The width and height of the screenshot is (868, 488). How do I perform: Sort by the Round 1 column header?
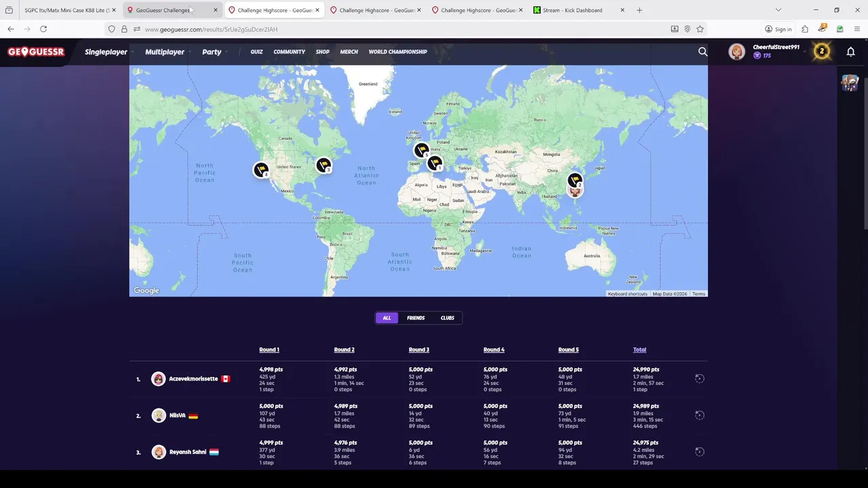coord(269,350)
